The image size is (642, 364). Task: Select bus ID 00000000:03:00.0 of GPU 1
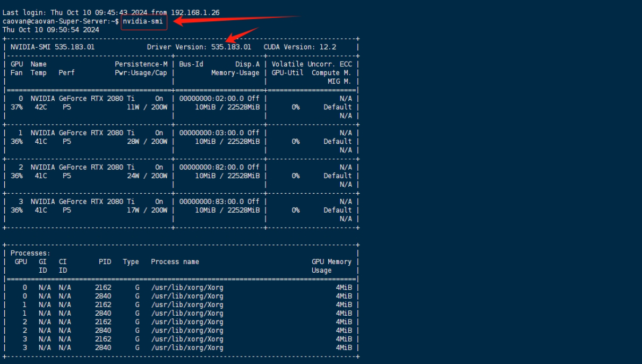(211, 133)
